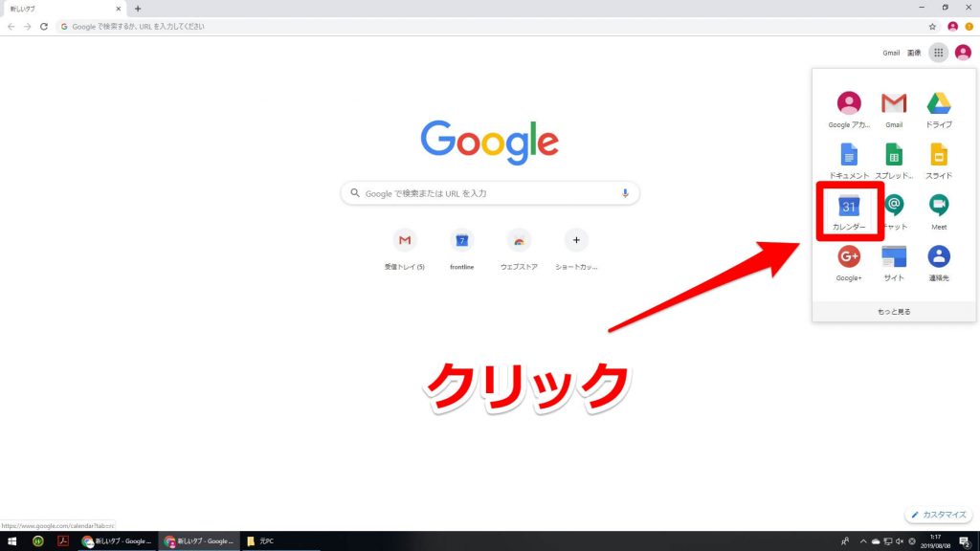Show hidden system tray icons

coord(863,541)
